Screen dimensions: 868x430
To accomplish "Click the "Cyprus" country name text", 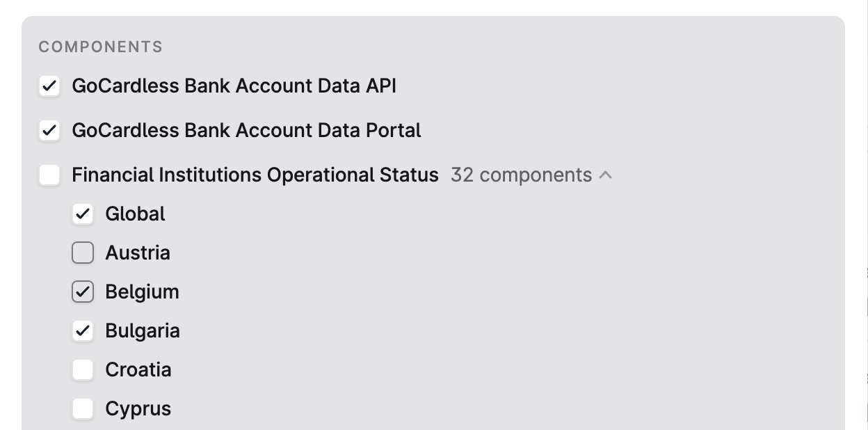I will [x=138, y=409].
